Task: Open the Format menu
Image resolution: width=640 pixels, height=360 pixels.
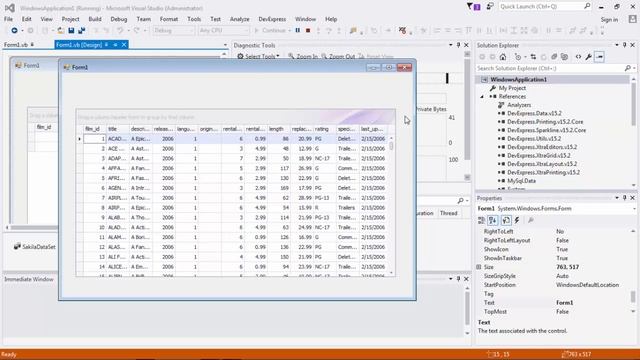Action: click(169, 19)
